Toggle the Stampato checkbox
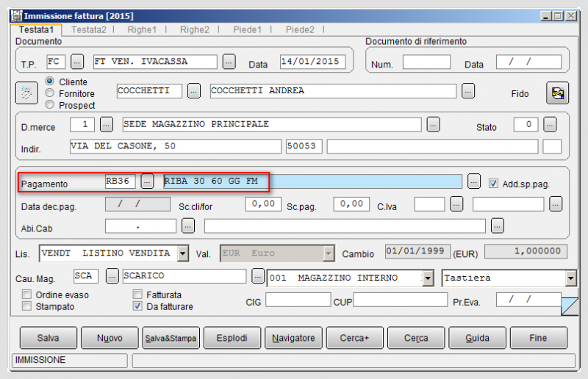Viewport: 588px width, 379px height. tap(26, 306)
